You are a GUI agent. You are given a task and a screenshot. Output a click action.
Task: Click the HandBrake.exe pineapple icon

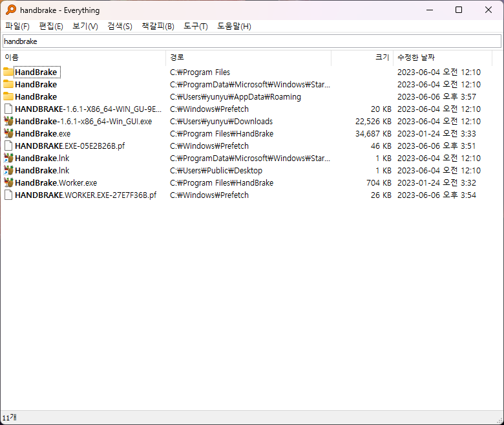[x=8, y=133]
